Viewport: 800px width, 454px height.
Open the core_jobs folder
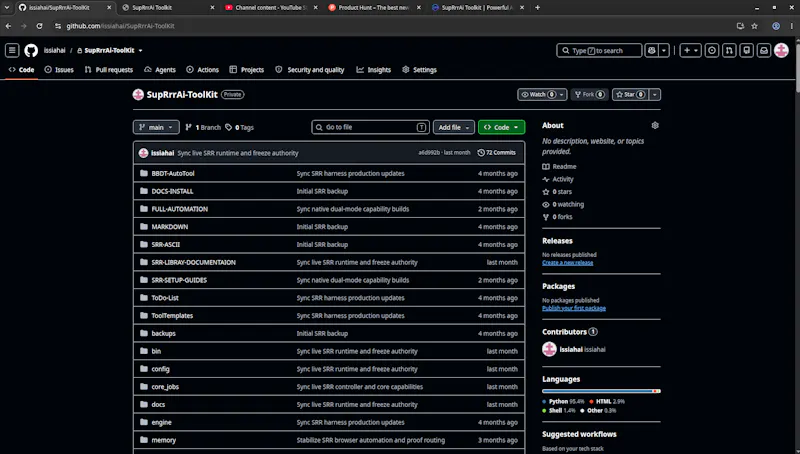tap(165, 387)
